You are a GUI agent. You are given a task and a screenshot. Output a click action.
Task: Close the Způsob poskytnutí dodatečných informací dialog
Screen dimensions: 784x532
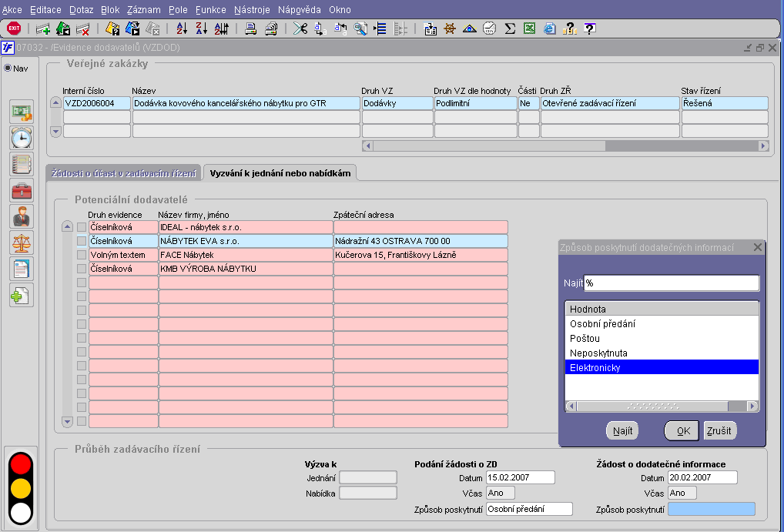click(758, 247)
